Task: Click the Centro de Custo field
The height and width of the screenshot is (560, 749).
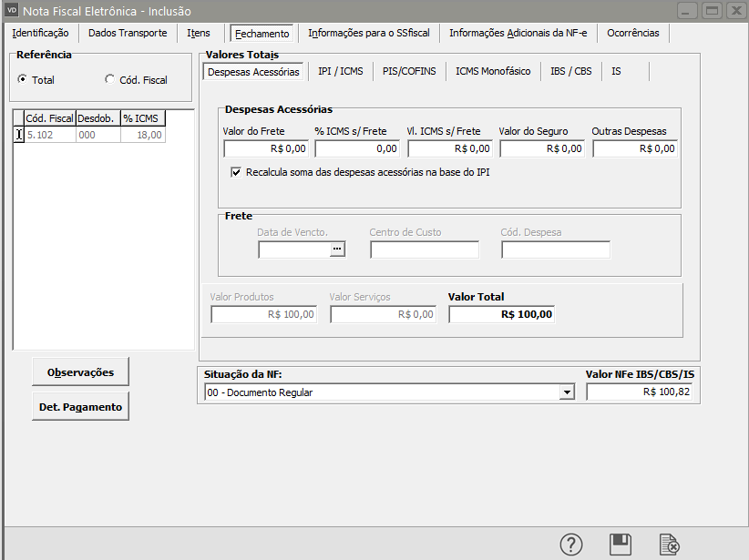Action: coord(424,249)
